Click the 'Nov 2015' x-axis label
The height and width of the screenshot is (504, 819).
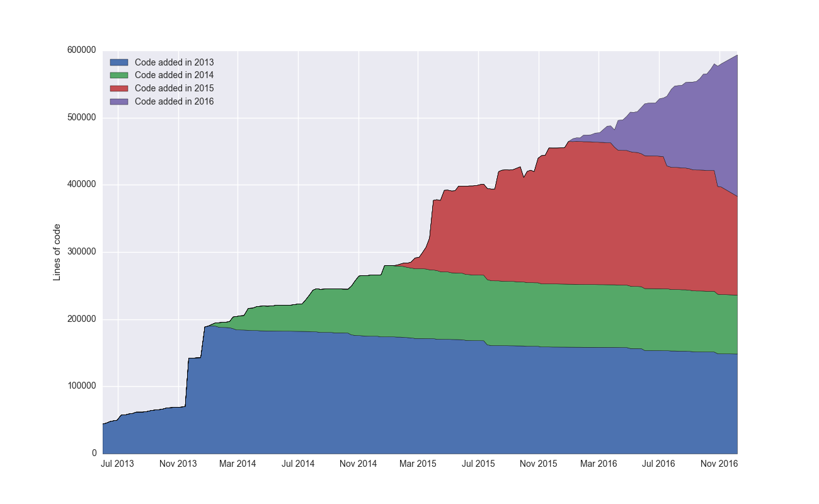[x=539, y=464]
